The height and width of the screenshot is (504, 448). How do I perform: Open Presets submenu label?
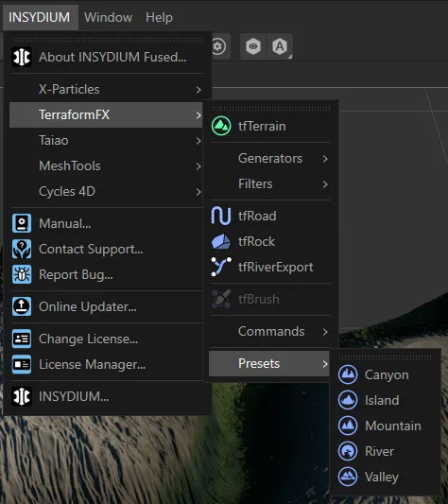tap(259, 363)
